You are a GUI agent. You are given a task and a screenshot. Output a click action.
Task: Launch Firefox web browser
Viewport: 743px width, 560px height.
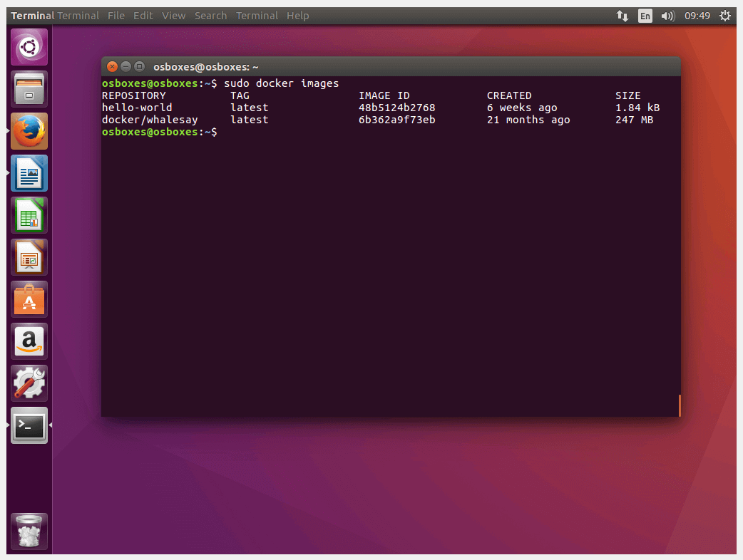29,131
